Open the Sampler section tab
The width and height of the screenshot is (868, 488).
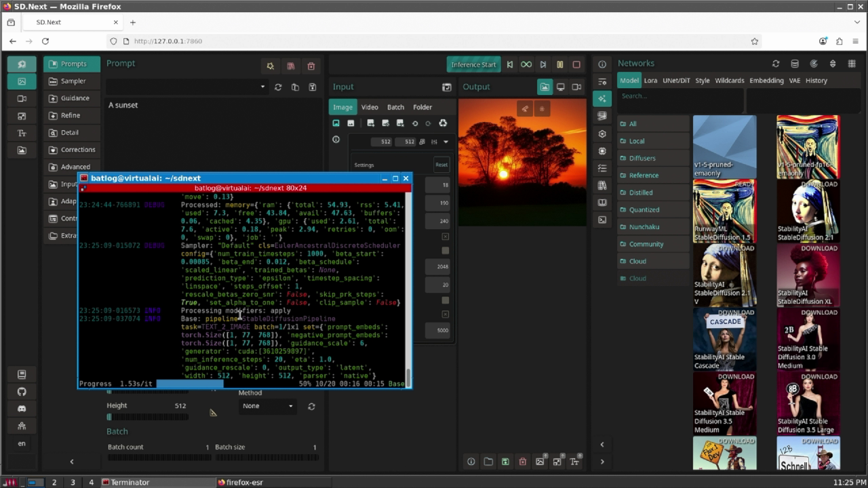(73, 81)
